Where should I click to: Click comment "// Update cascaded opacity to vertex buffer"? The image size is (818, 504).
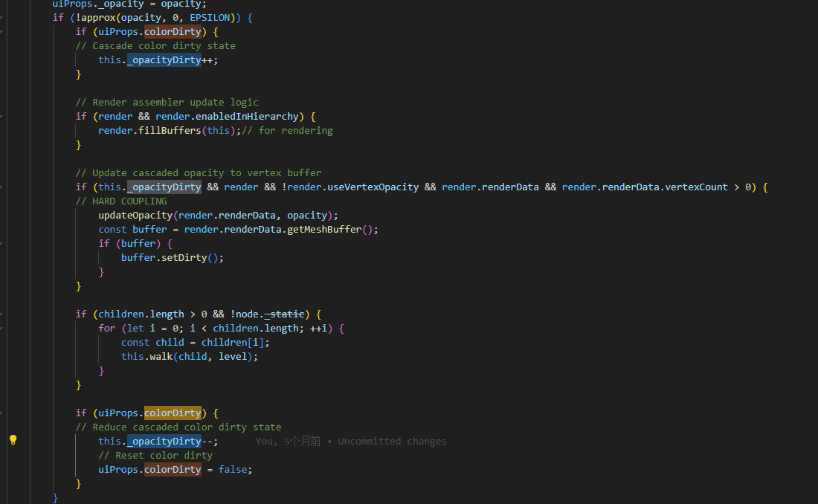199,172
